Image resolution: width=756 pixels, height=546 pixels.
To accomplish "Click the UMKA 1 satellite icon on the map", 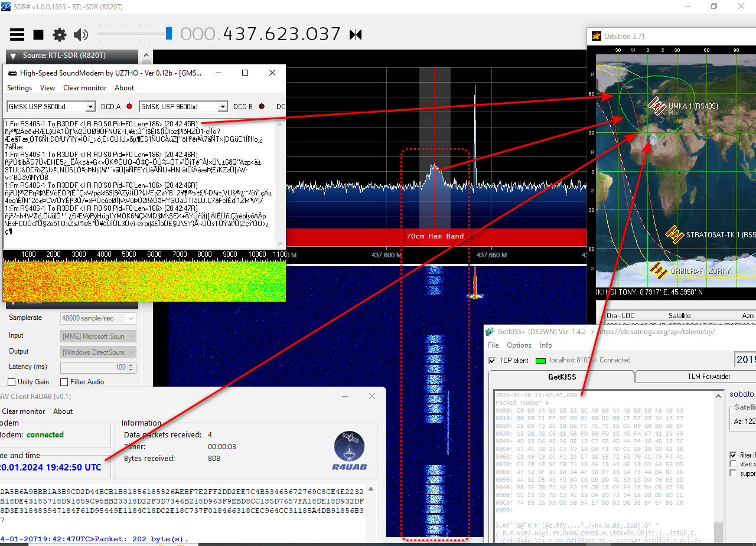I will 656,106.
